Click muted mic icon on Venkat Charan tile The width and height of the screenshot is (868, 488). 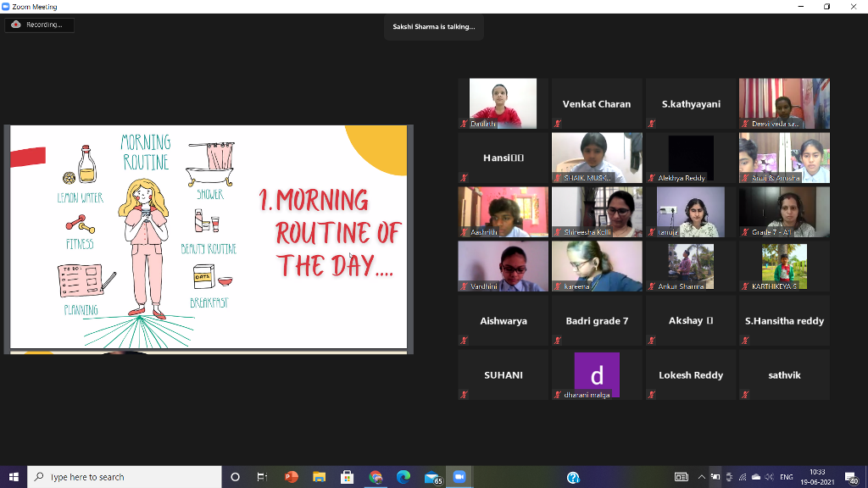(558, 124)
